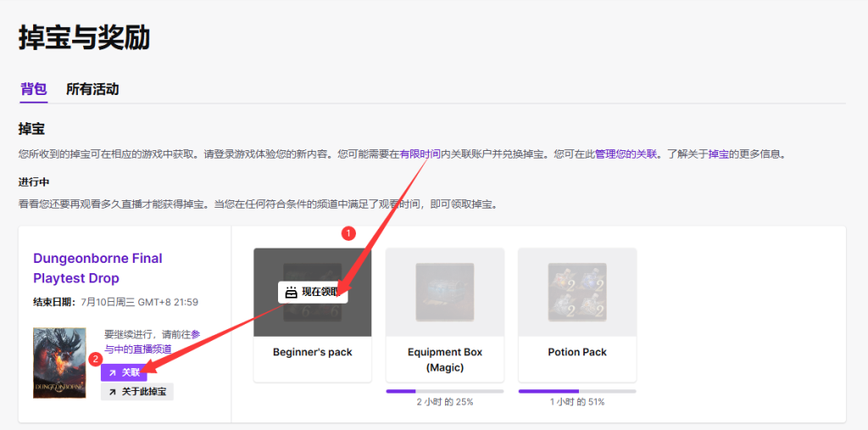Click the Equipment Box 25% progress bar
The width and height of the screenshot is (868, 430).
[x=444, y=391]
